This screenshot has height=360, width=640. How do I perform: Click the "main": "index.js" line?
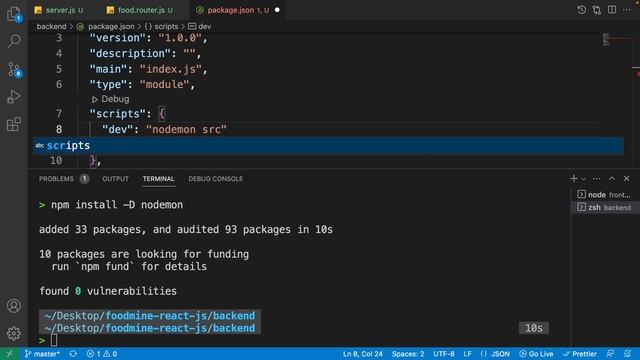tap(149, 69)
